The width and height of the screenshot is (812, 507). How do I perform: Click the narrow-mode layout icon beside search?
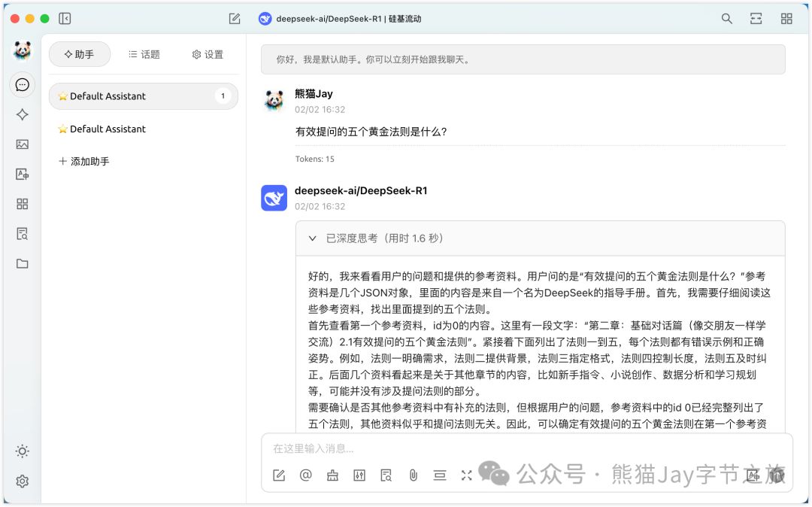point(756,19)
